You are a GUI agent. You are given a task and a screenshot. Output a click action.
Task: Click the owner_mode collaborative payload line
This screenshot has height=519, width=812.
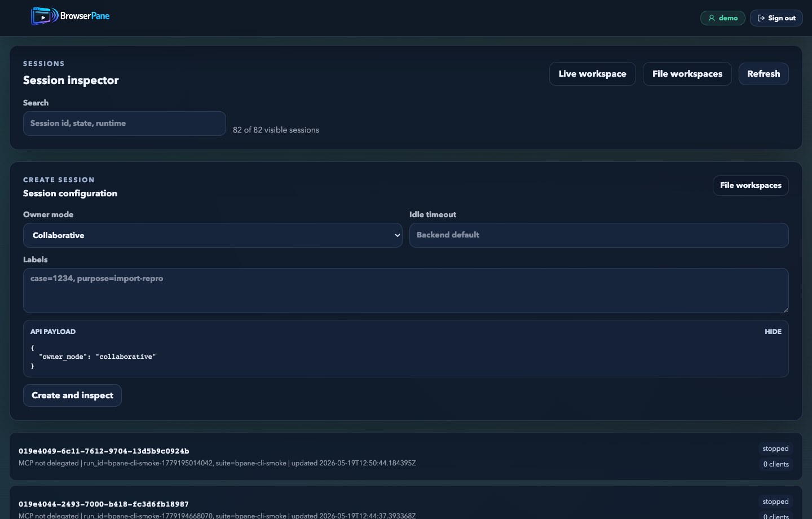click(97, 357)
